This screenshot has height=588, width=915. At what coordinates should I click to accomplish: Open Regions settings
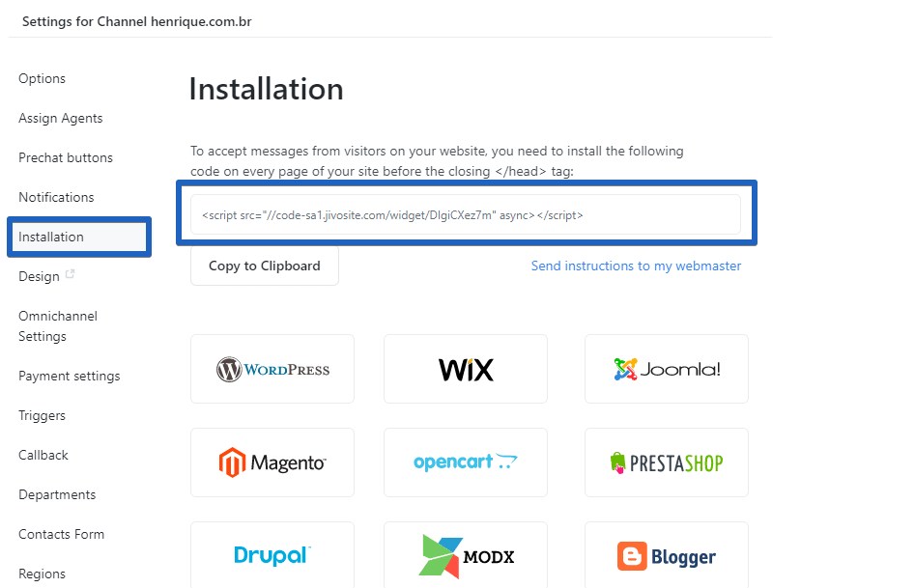(42, 574)
